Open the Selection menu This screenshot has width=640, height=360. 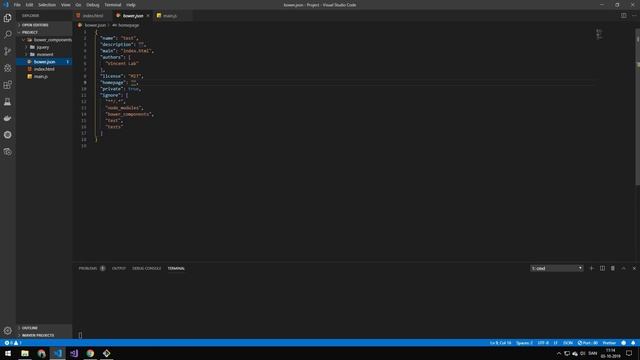47,5
